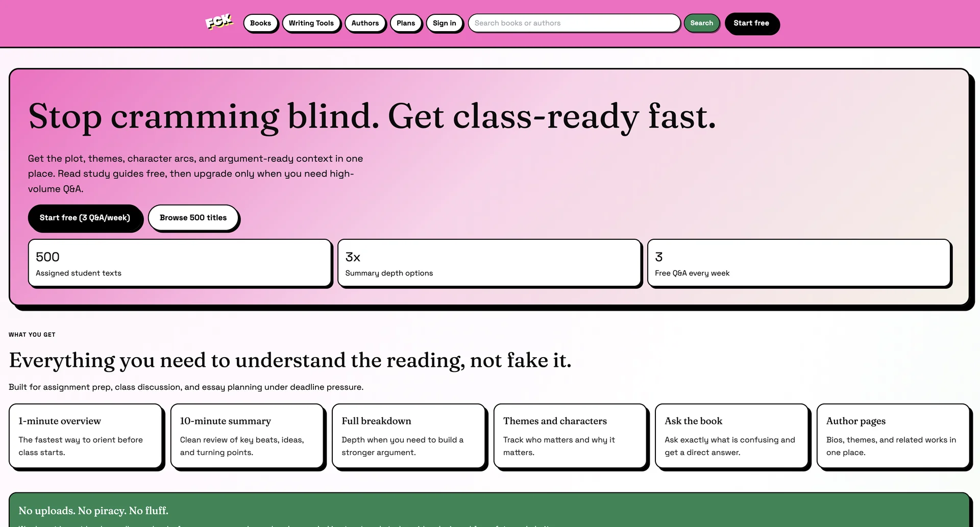Focus the Search books or authors field
Image resolution: width=980 pixels, height=527 pixels.
pyautogui.click(x=574, y=23)
